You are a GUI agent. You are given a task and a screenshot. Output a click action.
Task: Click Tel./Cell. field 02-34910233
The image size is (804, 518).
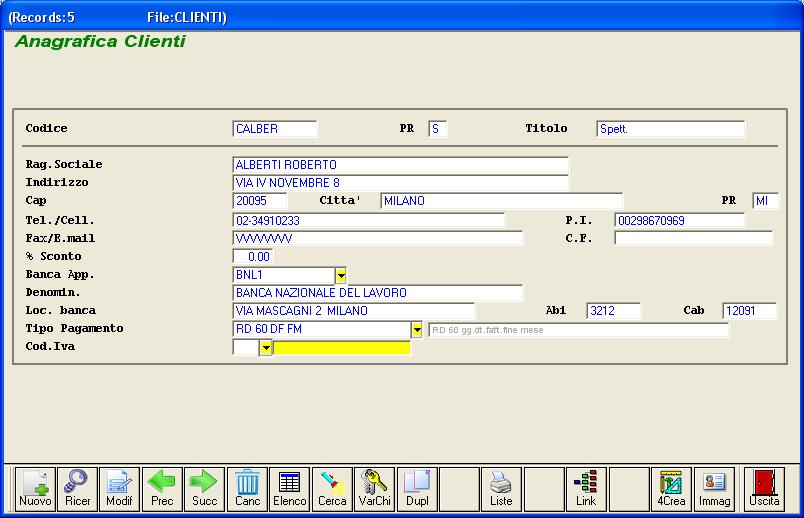pos(369,221)
